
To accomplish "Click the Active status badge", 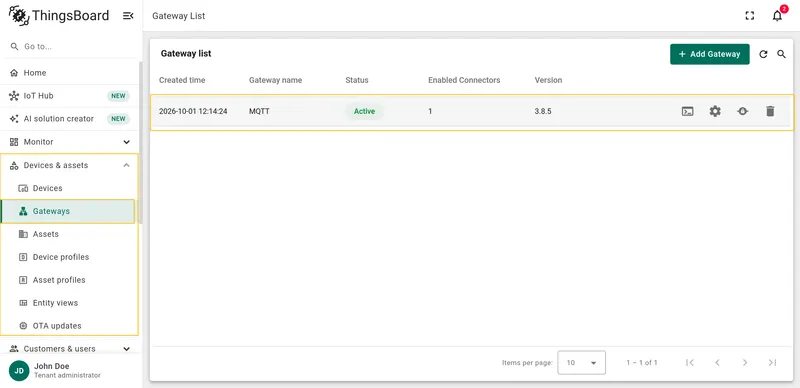I will [364, 111].
